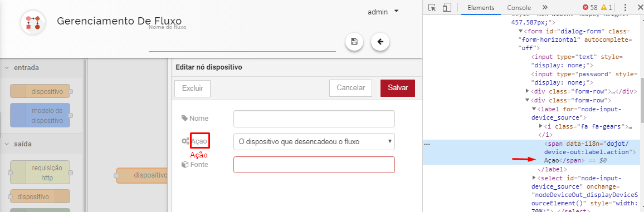This screenshot has width=644, height=212.
Task: Click the cube icon next to Fonte
Action: (x=184, y=164)
